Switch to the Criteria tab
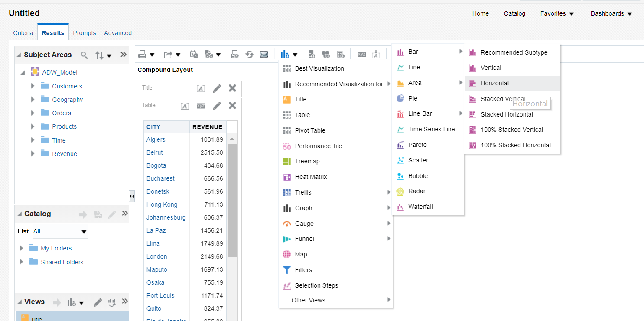644x321 pixels. 23,33
